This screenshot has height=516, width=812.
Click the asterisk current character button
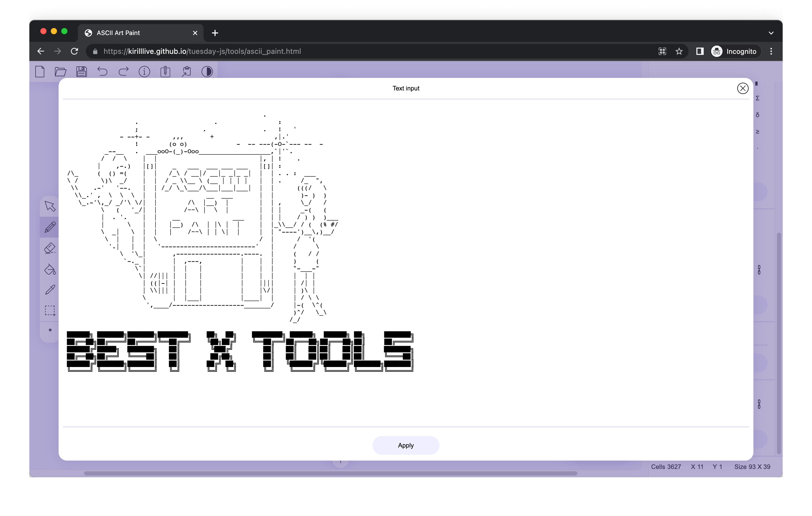[50, 331]
